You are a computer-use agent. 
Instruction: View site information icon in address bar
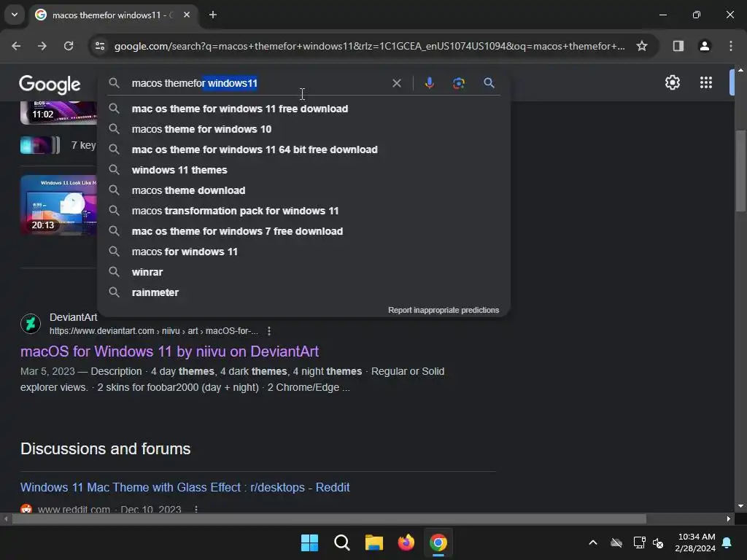[x=100, y=46]
